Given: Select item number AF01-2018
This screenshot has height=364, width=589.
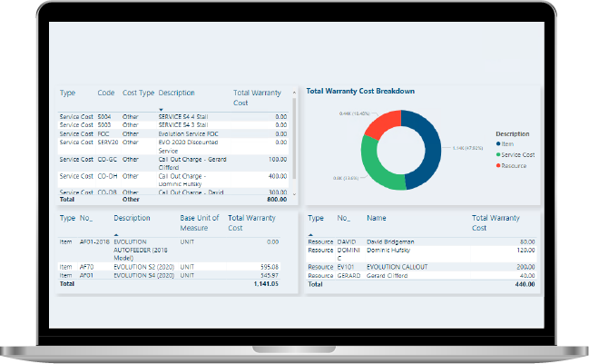Looking at the screenshot, I should (x=94, y=242).
